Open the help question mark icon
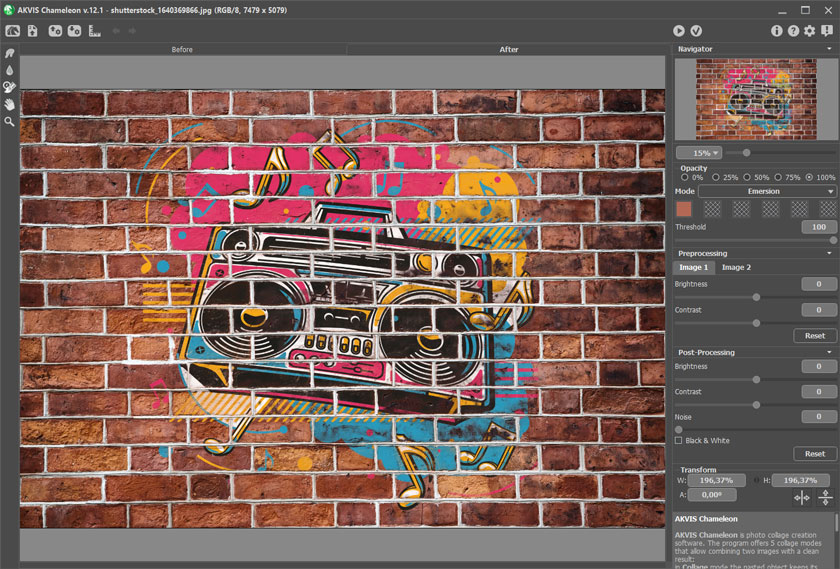The width and height of the screenshot is (840, 569). click(x=793, y=31)
